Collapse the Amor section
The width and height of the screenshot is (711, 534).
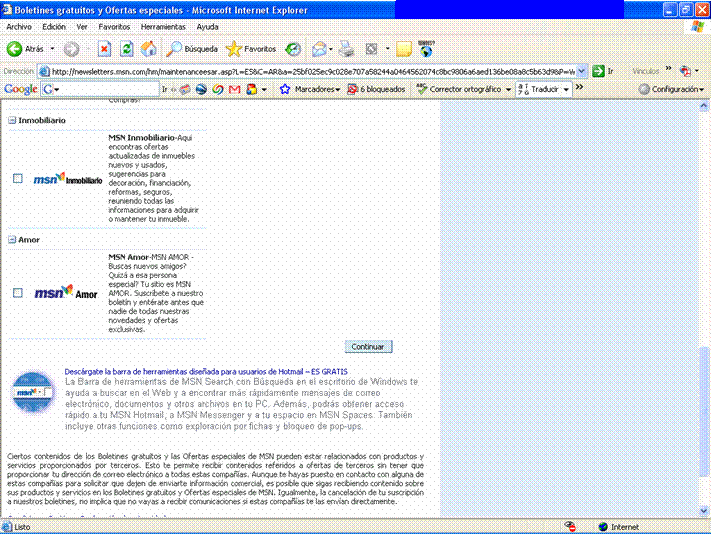tap(12, 240)
